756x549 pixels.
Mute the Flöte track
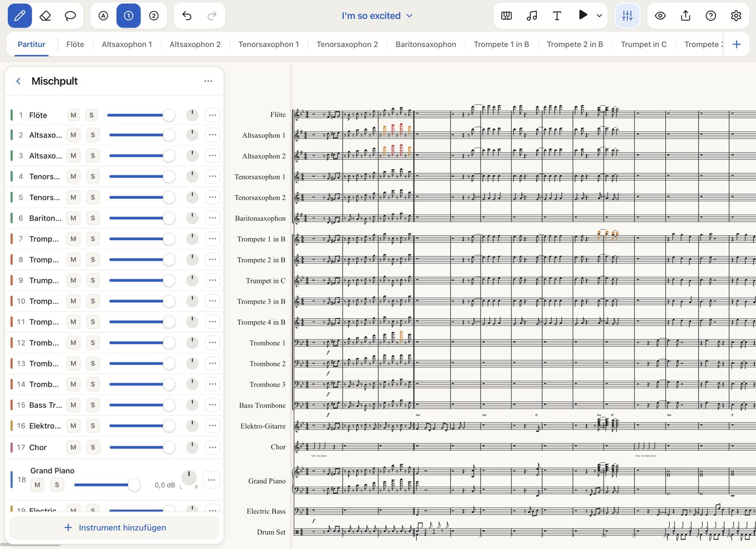click(73, 115)
